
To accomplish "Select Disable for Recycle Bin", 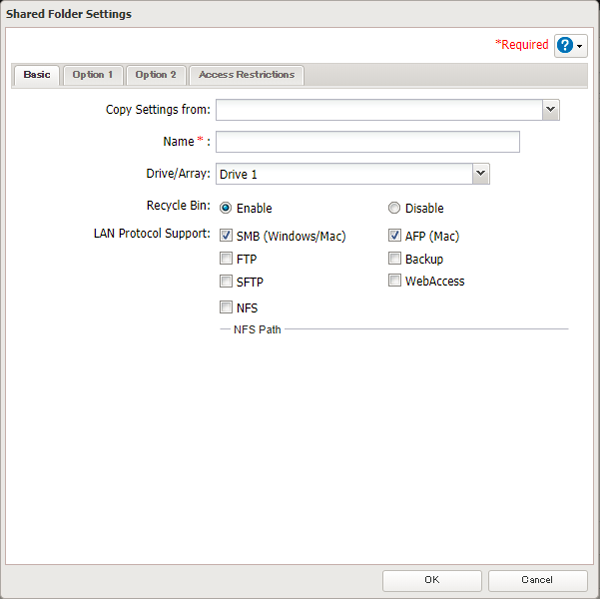I will coord(394,208).
